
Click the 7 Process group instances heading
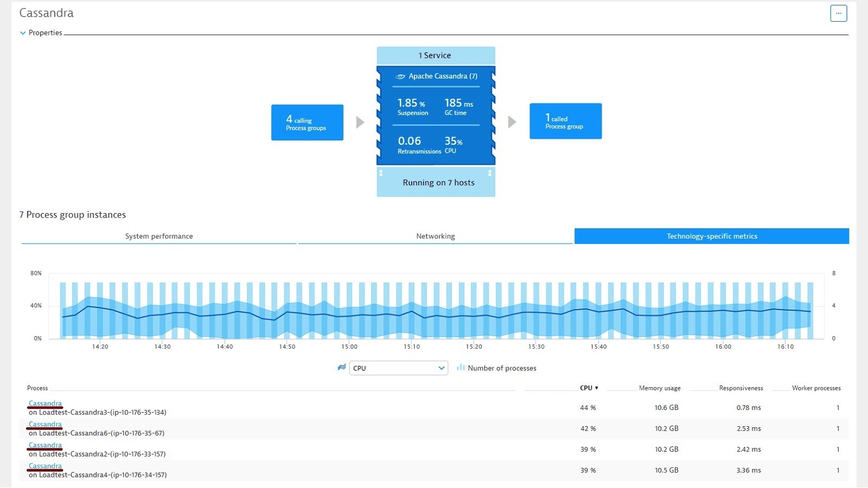(x=73, y=215)
